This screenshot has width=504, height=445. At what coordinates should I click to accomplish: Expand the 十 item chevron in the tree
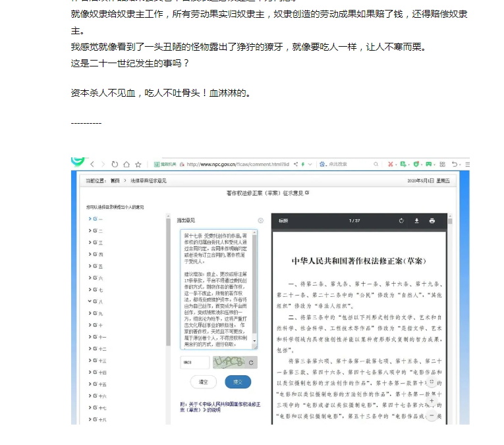pos(90,325)
